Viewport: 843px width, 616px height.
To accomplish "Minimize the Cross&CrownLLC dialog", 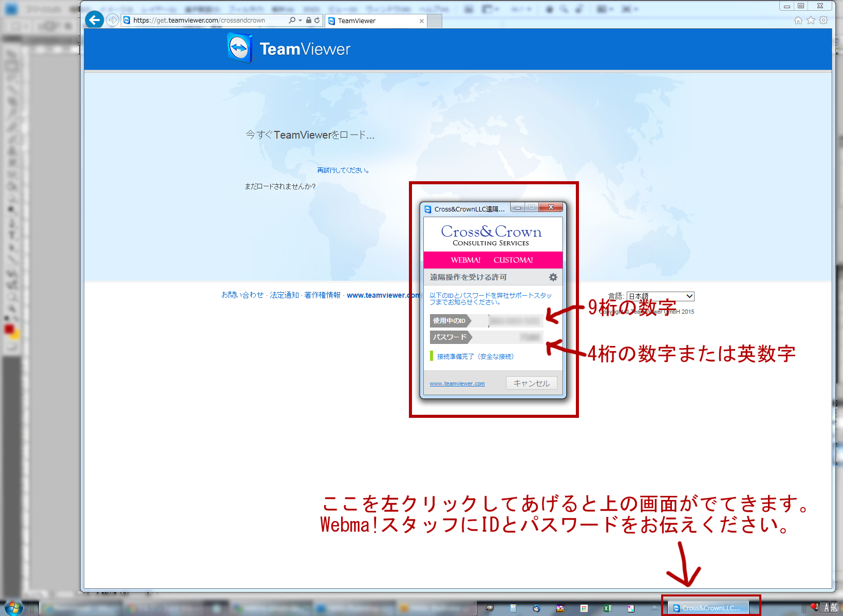I will [518, 207].
